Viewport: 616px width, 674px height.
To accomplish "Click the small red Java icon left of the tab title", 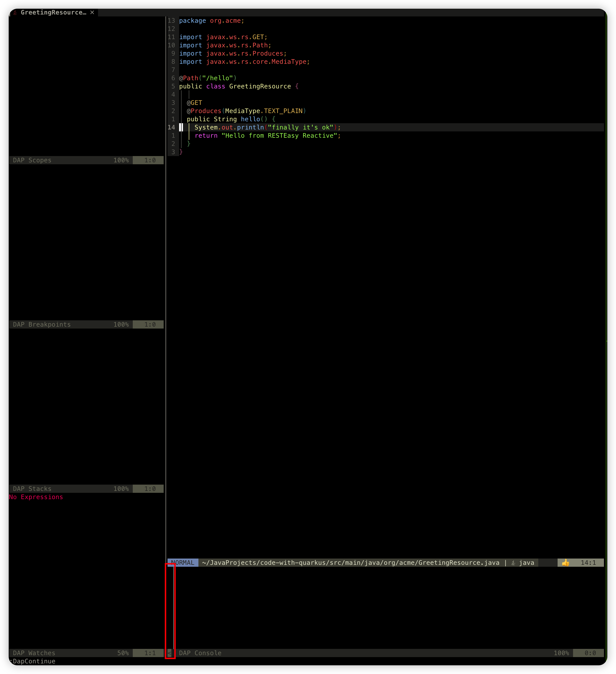I will (15, 12).
